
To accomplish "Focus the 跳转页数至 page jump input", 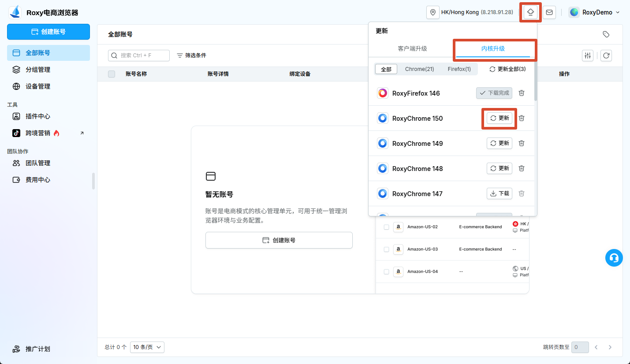I will pos(580,347).
